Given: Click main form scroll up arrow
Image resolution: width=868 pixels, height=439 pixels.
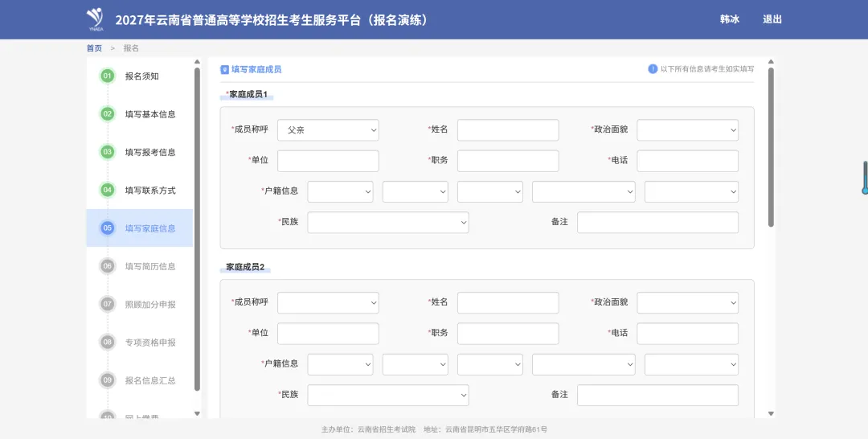Looking at the screenshot, I should tap(771, 61).
